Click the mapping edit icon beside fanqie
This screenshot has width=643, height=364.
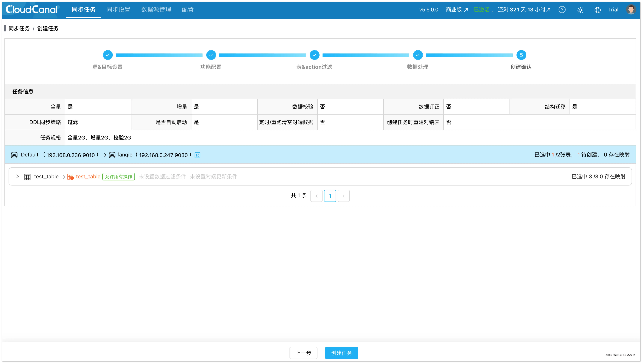(197, 155)
